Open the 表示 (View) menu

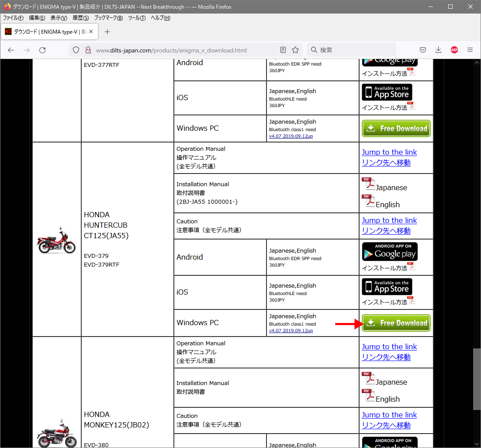pos(59,18)
